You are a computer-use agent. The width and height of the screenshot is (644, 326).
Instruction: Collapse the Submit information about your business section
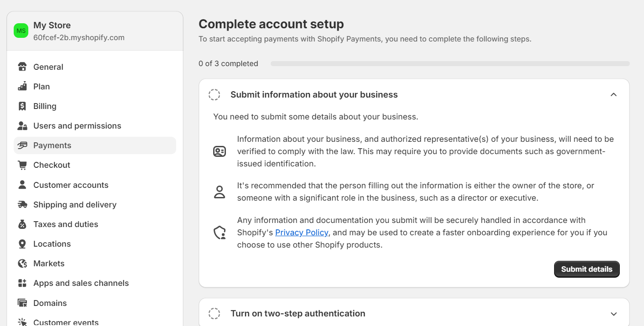[x=613, y=95]
